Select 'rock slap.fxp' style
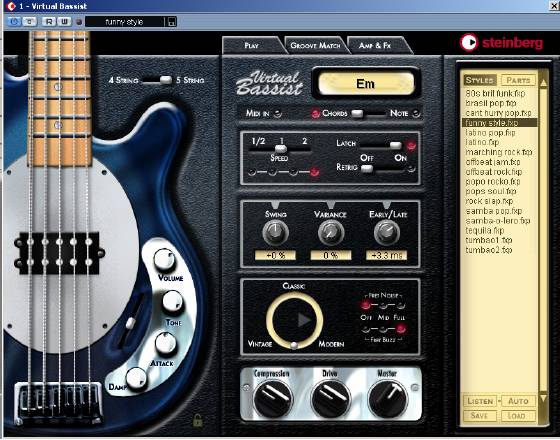 (489, 201)
